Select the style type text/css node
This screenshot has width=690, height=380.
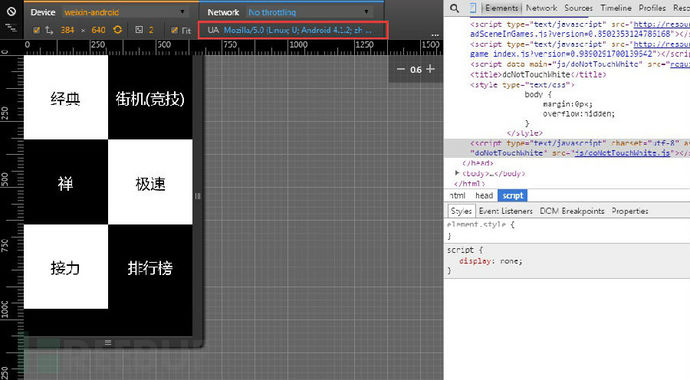(x=522, y=84)
